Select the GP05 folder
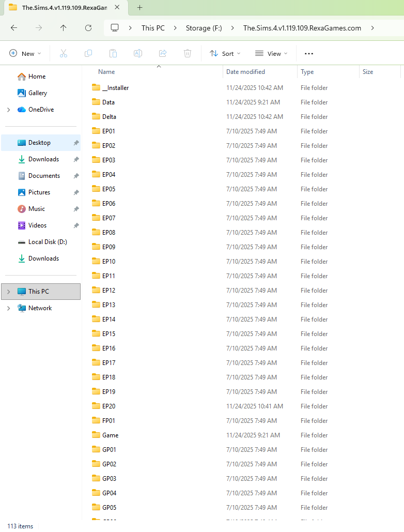The width and height of the screenshot is (404, 532). (x=109, y=508)
